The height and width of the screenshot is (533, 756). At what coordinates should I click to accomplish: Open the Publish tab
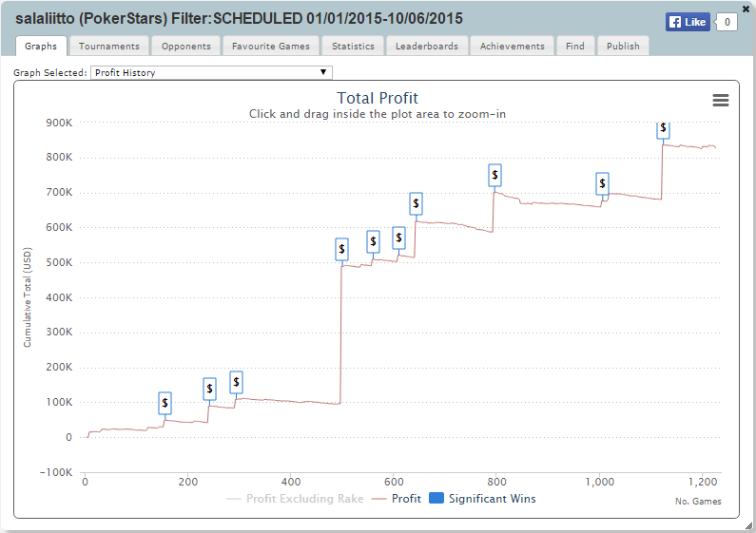pyautogui.click(x=623, y=47)
